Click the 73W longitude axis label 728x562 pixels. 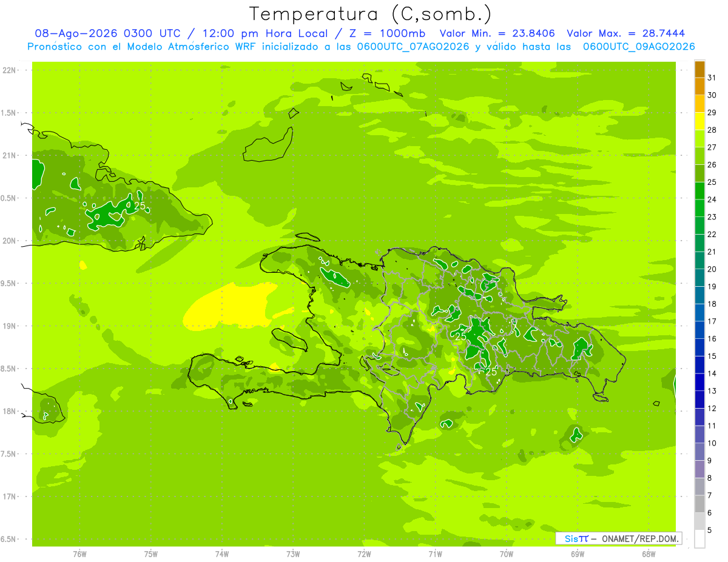pos(293,554)
